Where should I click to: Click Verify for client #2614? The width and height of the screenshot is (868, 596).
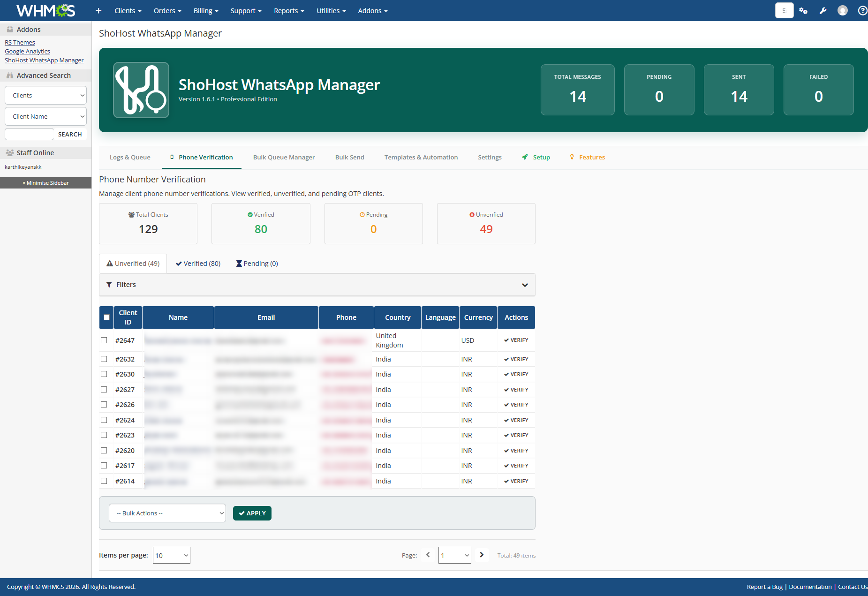tap(516, 481)
